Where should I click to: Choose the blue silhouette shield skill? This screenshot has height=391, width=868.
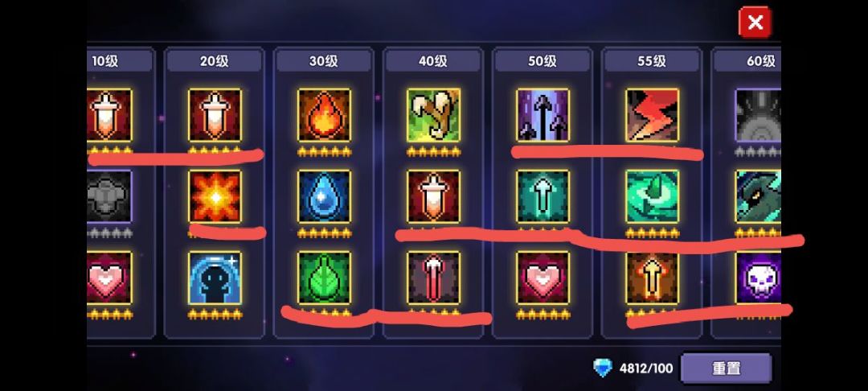(x=215, y=278)
